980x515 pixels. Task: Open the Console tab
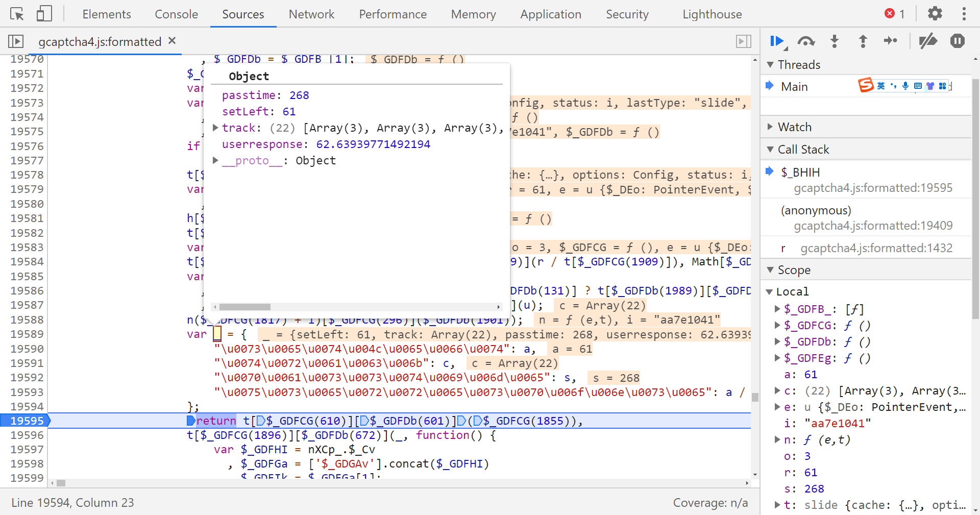[176, 14]
